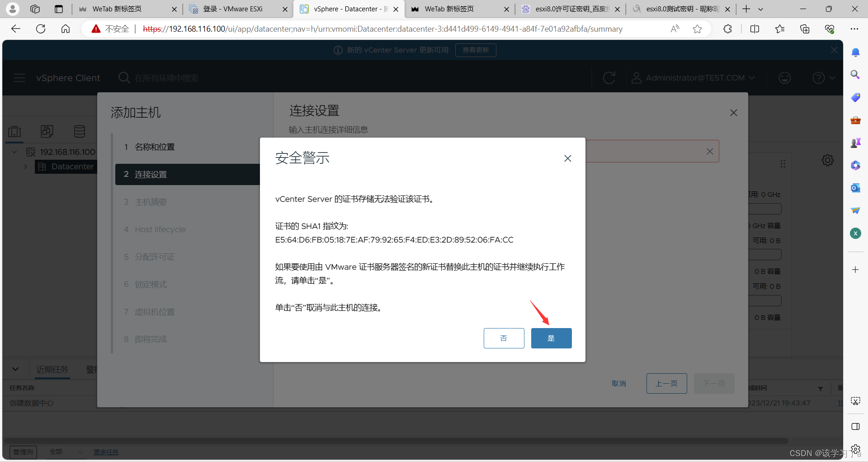Click 上一页 button in the wizard
868x462 pixels.
click(x=666, y=383)
